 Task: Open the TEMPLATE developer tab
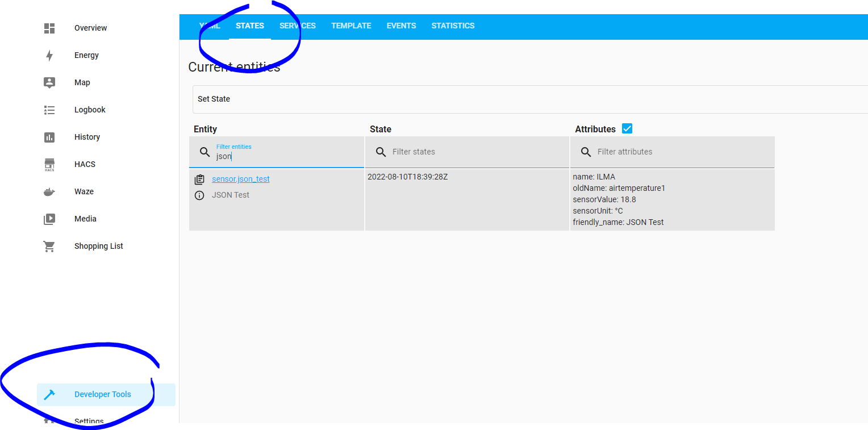351,26
